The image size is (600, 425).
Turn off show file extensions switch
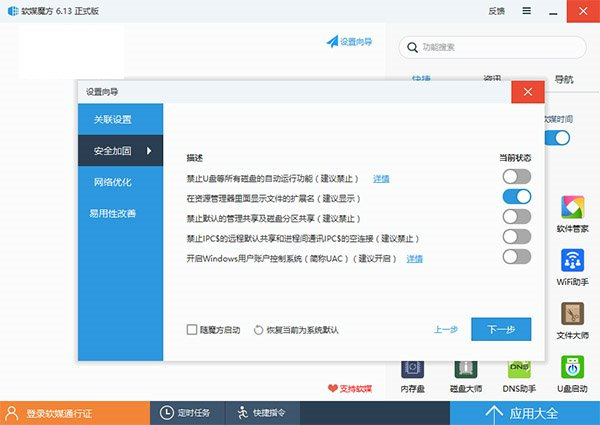(x=516, y=197)
